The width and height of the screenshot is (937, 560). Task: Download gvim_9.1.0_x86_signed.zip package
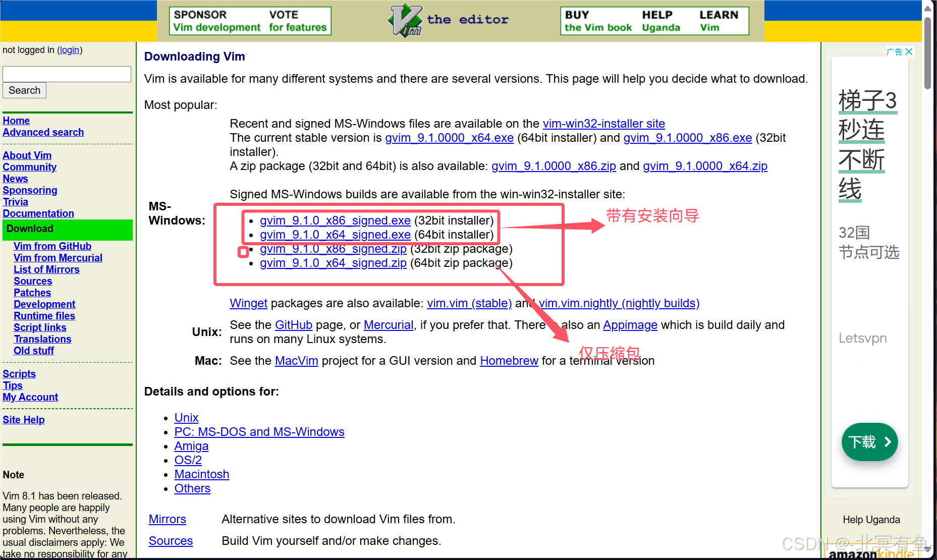pyautogui.click(x=333, y=249)
